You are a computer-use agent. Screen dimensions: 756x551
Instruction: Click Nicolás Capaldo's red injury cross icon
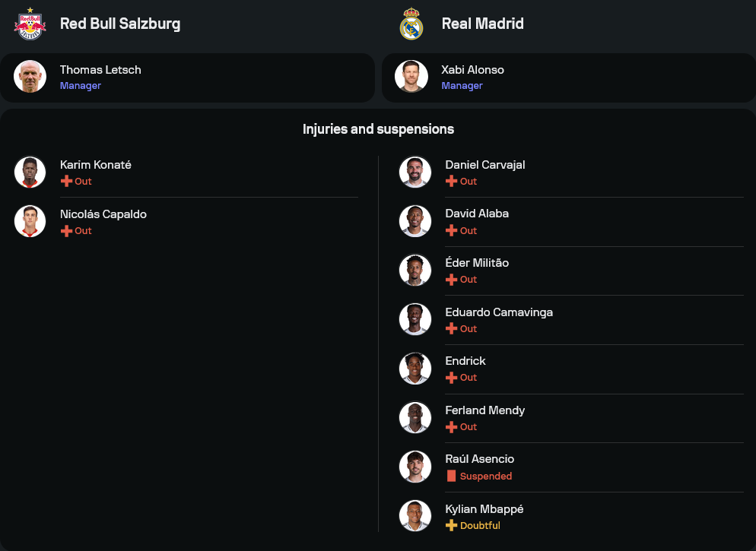pos(66,230)
